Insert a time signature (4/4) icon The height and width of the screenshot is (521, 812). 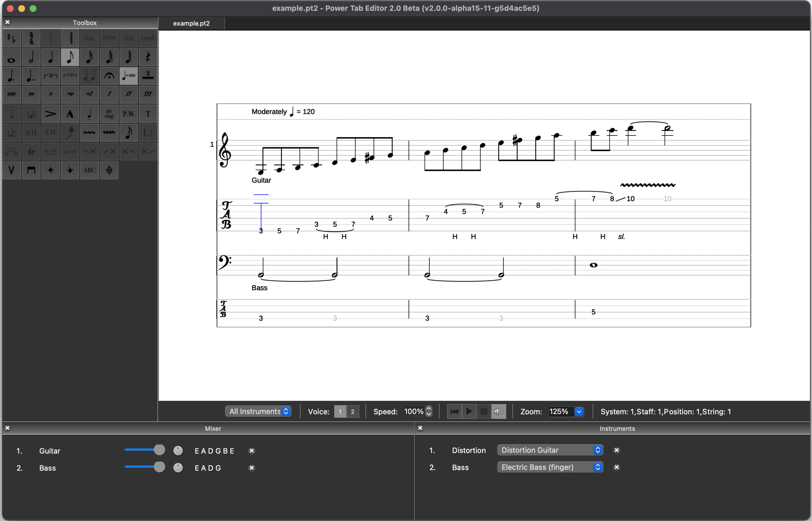[x=31, y=38]
